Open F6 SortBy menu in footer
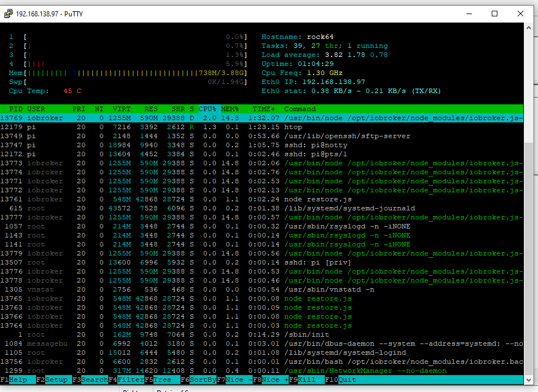 click(x=202, y=380)
